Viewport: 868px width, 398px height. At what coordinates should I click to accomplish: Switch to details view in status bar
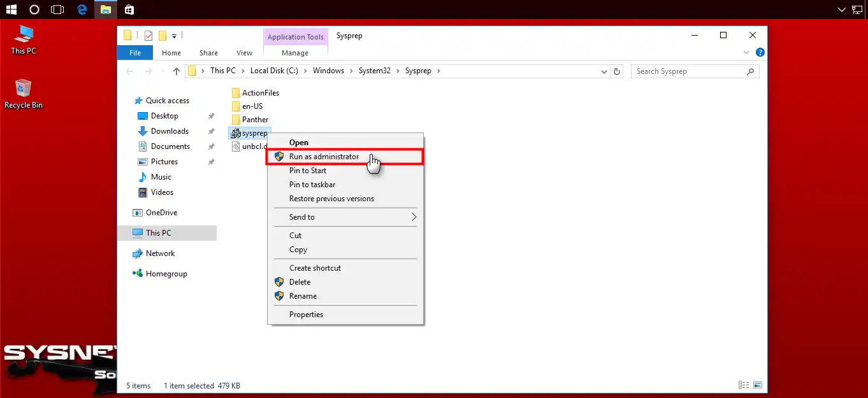tap(743, 385)
